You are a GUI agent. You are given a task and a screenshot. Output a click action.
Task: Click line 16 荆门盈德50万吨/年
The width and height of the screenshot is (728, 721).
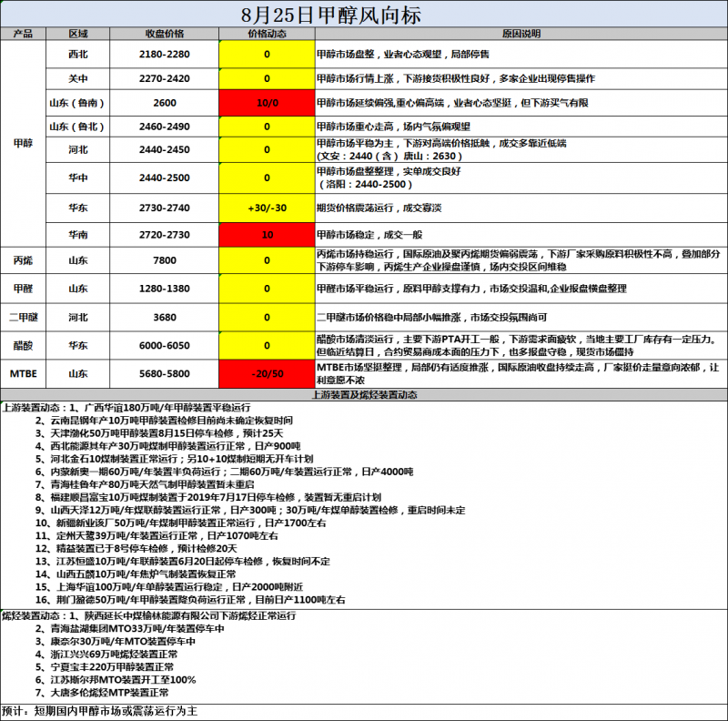pos(190,599)
